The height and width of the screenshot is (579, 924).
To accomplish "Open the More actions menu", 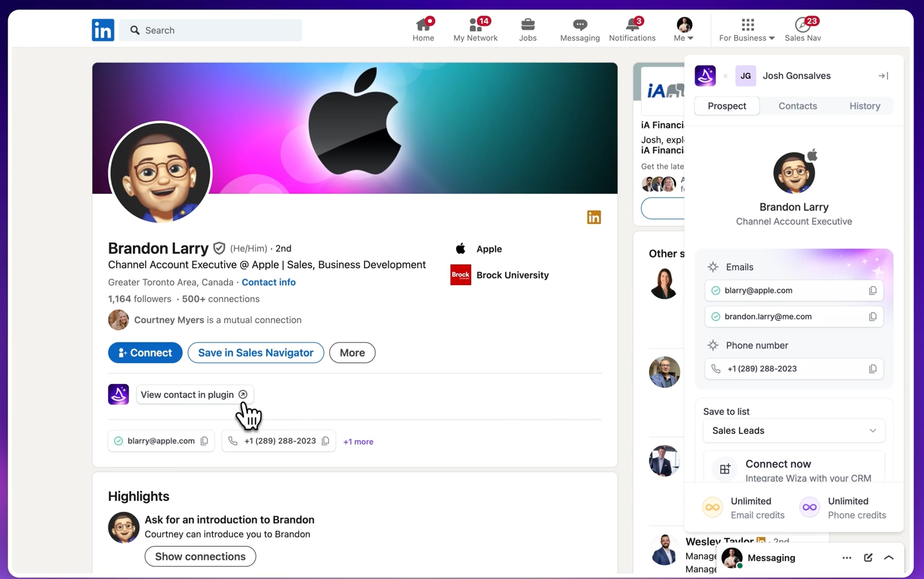I will tap(352, 353).
